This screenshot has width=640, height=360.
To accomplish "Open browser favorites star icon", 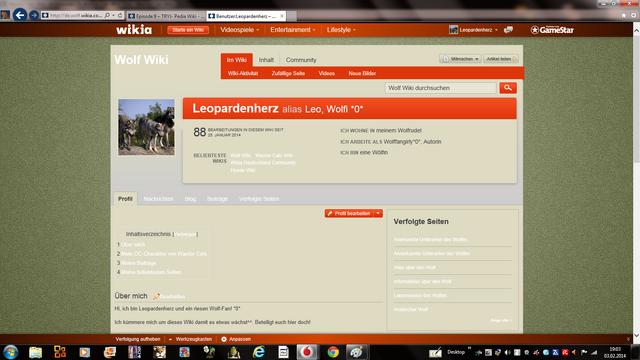I will click(624, 15).
